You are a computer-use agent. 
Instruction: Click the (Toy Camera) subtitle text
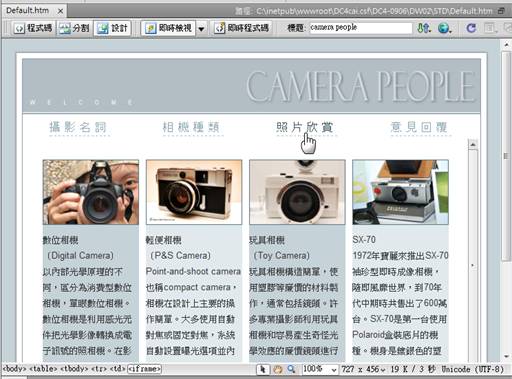click(x=282, y=256)
